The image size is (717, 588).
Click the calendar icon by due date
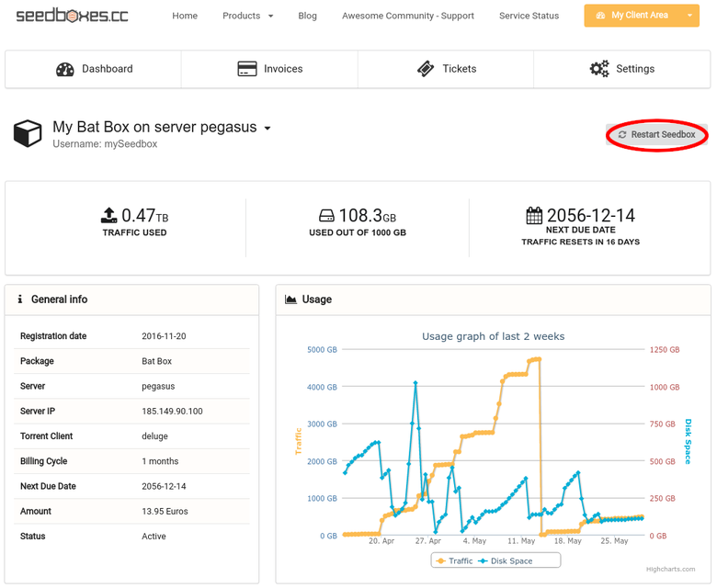click(534, 215)
